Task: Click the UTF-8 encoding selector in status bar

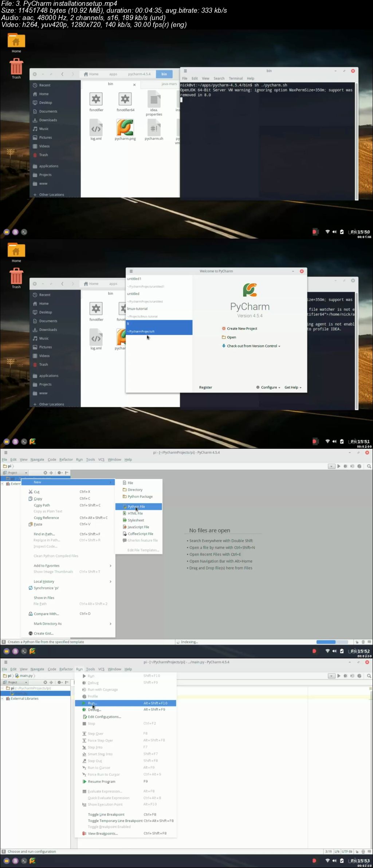Action: pyautogui.click(x=347, y=852)
